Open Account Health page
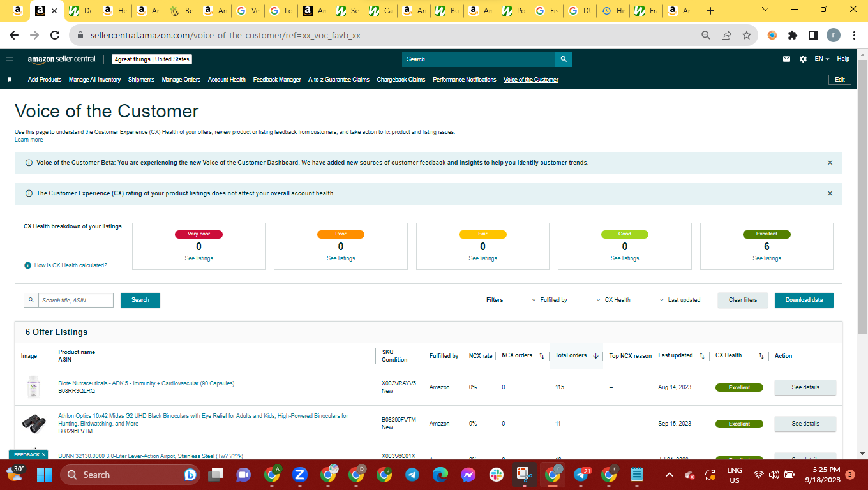 pyautogui.click(x=227, y=80)
